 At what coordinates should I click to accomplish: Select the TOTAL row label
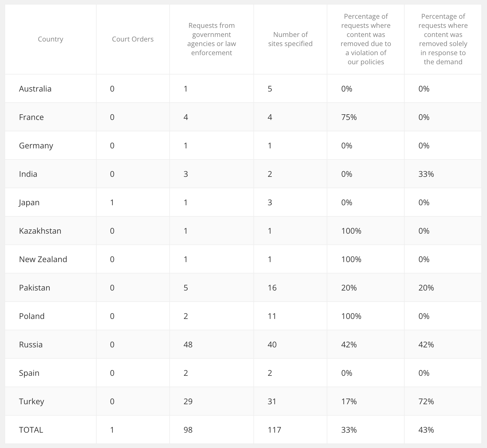(31, 430)
